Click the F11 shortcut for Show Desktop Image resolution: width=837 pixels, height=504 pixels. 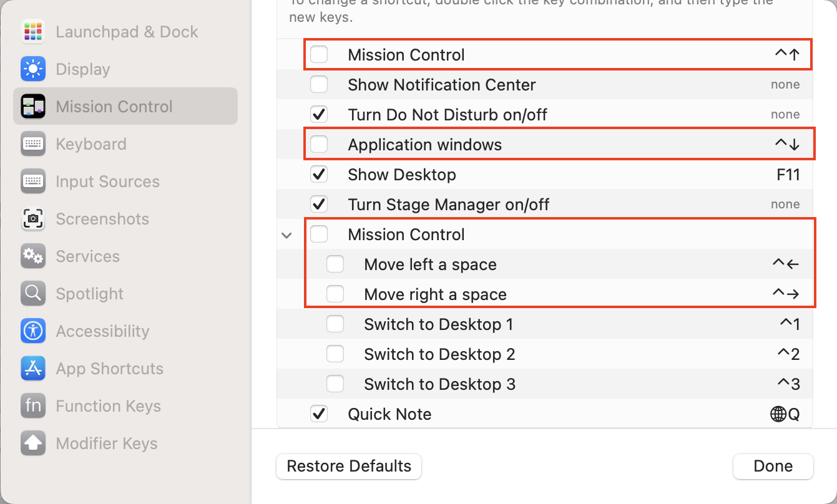click(x=788, y=175)
